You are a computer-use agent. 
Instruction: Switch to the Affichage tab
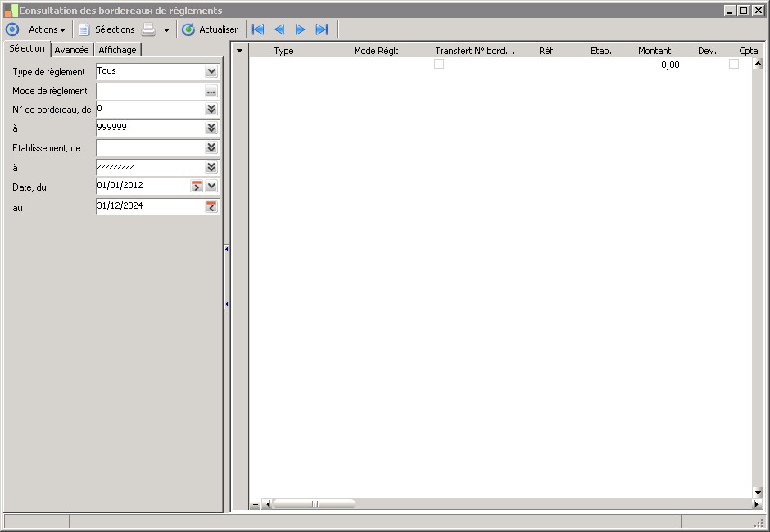118,50
